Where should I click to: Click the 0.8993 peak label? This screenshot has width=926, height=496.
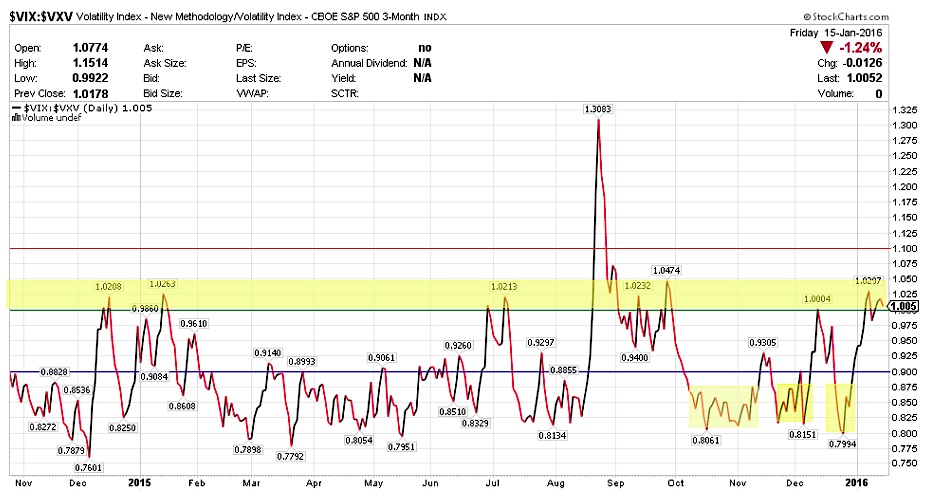302,361
